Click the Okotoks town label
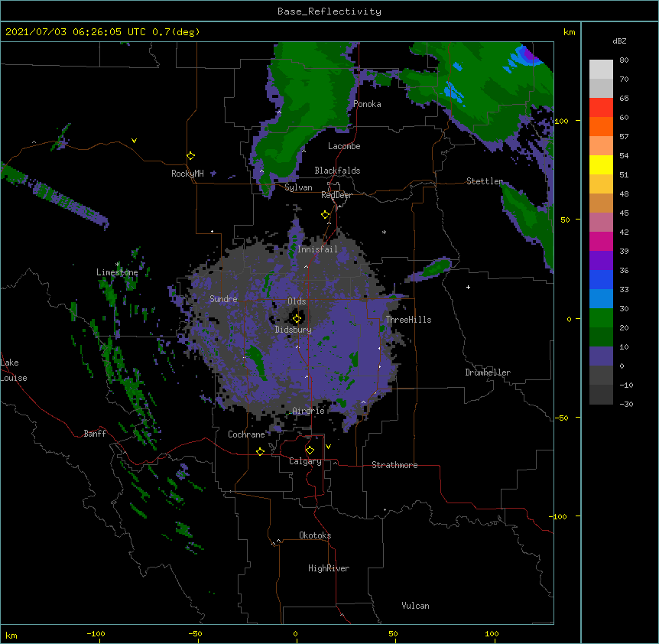The width and height of the screenshot is (659, 644). tap(315, 535)
